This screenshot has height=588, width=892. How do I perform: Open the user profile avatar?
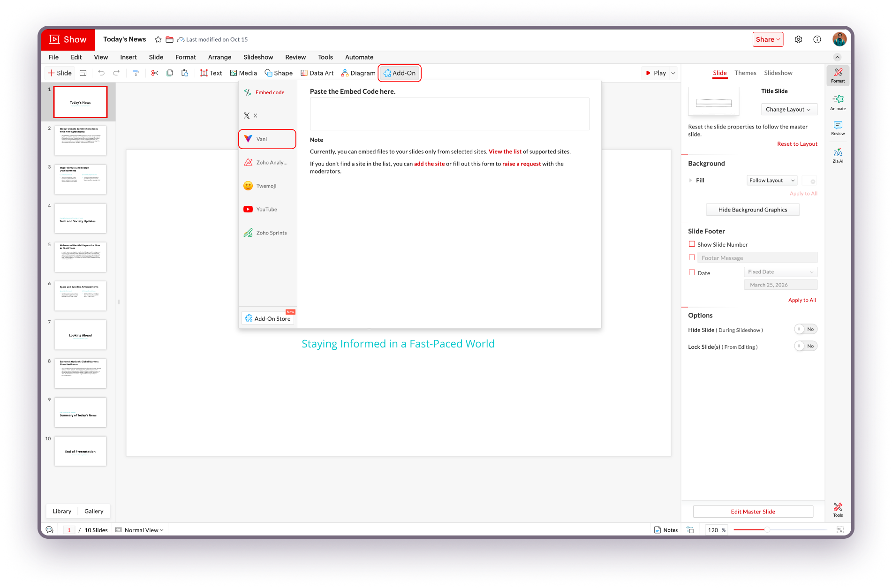click(x=839, y=39)
